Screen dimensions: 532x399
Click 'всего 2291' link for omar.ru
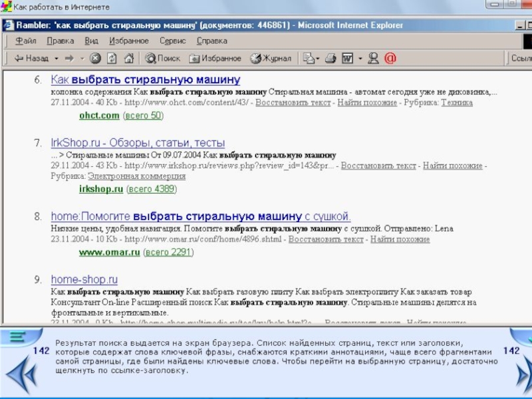click(169, 252)
